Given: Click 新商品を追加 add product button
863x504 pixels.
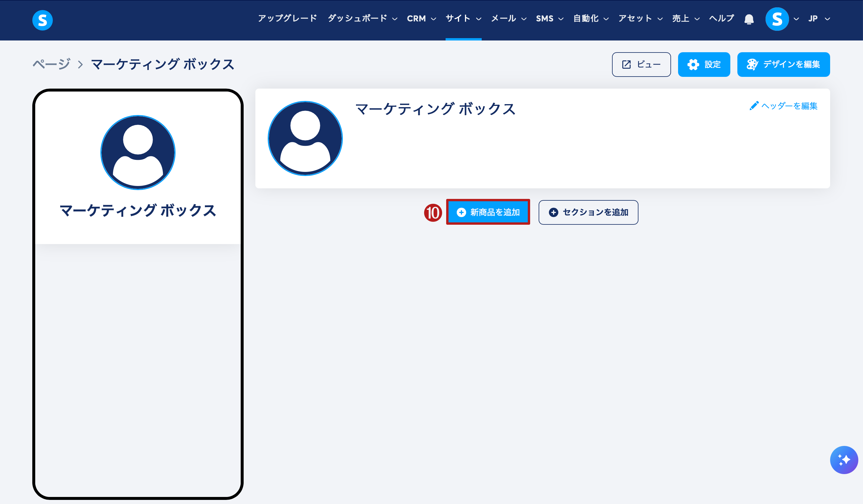Looking at the screenshot, I should [488, 212].
